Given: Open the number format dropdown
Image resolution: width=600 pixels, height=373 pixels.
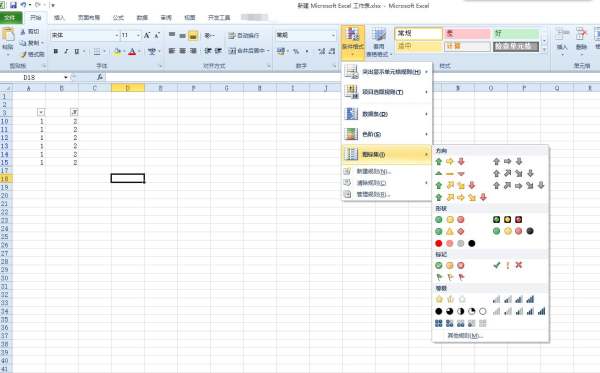Looking at the screenshot, I should [333, 35].
